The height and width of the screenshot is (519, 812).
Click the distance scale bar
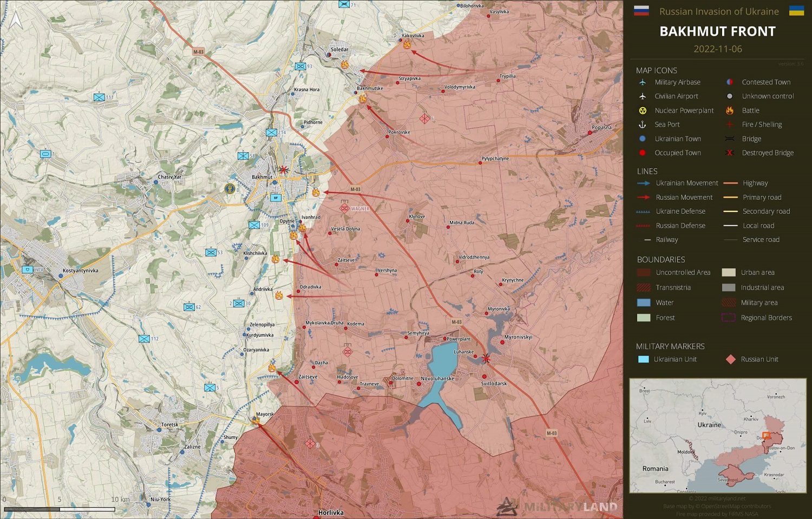pyautogui.click(x=60, y=509)
